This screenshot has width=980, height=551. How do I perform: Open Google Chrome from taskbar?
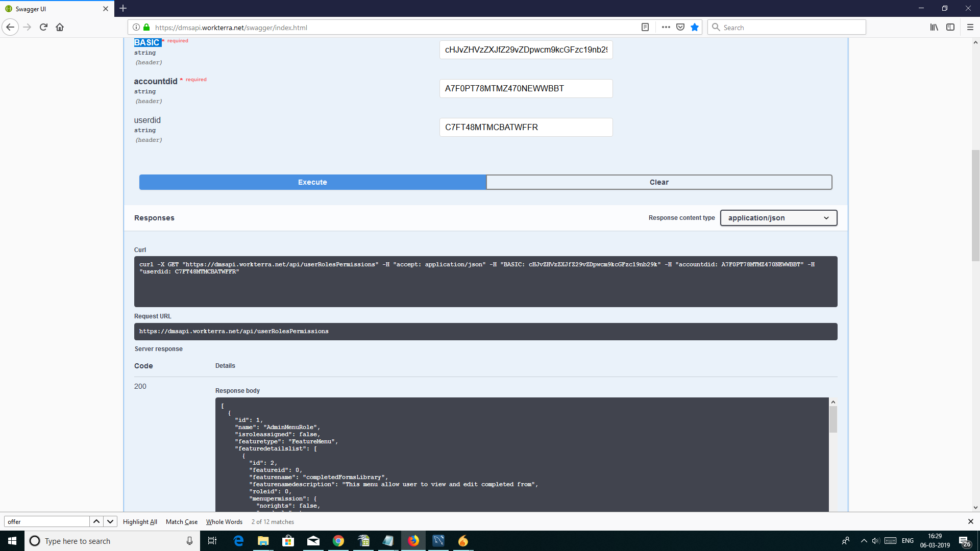point(338,541)
